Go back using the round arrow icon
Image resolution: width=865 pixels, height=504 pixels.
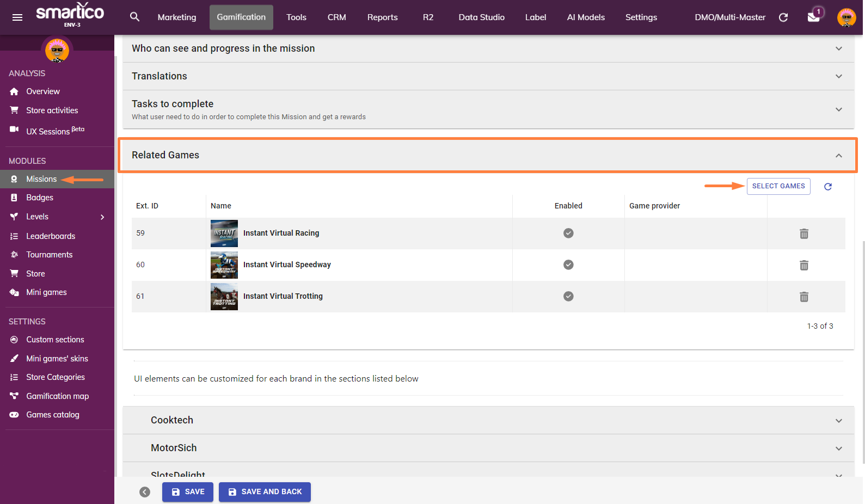coord(145,492)
